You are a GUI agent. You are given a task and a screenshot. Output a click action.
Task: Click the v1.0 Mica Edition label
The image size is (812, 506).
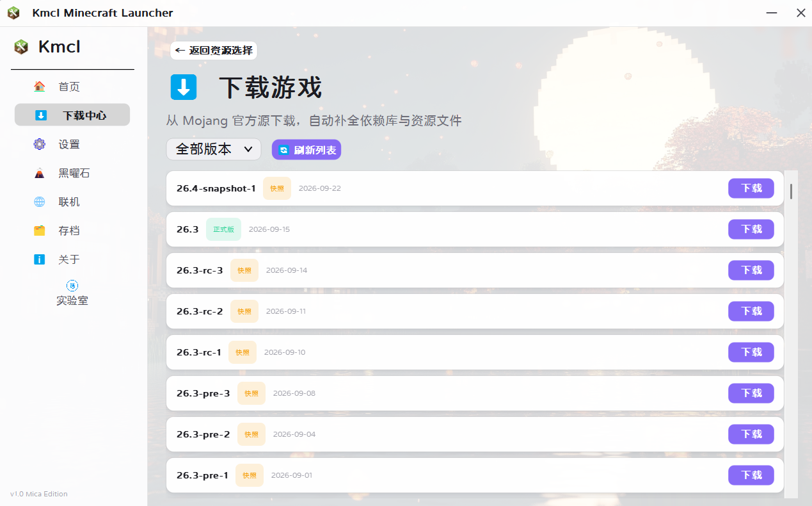[x=39, y=494]
